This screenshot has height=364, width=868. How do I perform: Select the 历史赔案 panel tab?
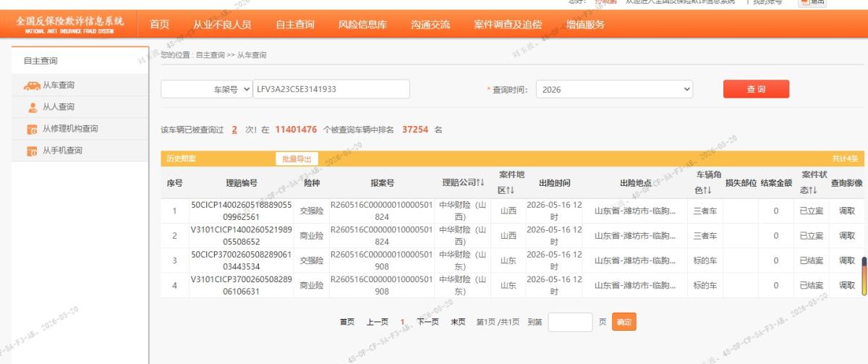pos(181,158)
